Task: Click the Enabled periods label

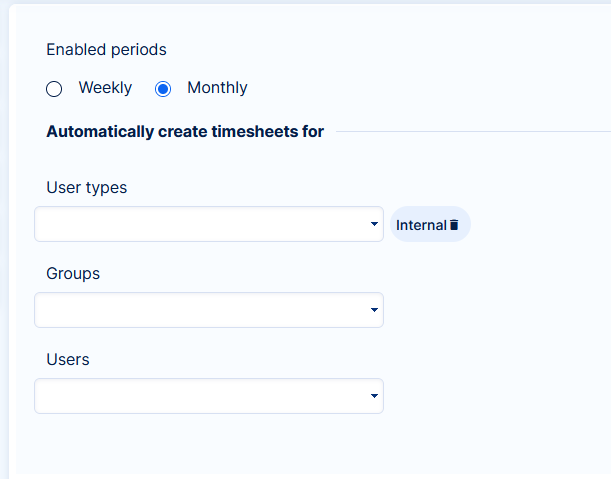Action: coord(106,49)
